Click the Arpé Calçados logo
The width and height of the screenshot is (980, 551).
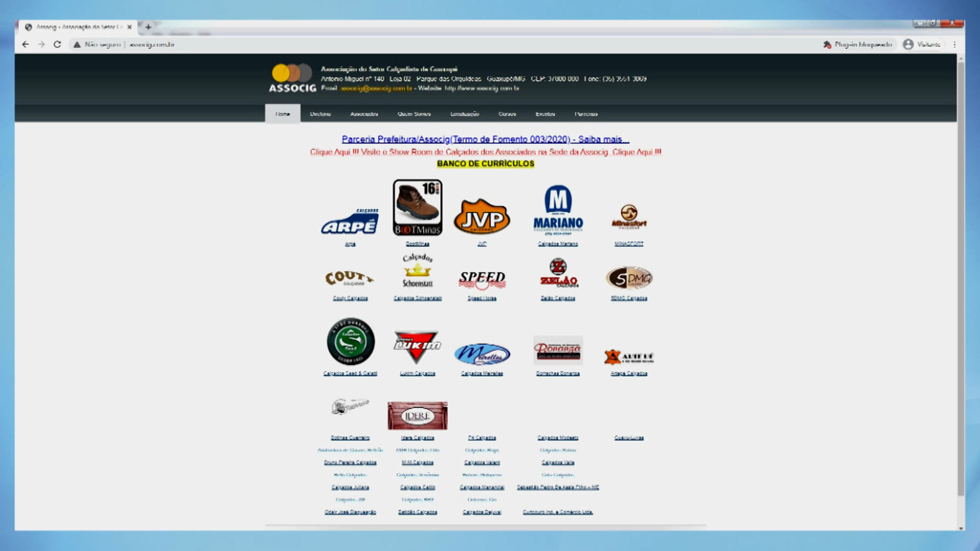350,221
